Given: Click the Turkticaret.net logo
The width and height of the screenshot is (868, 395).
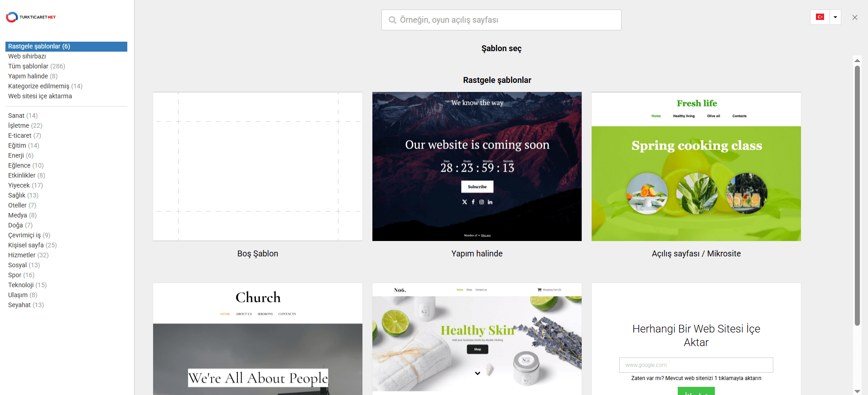Looking at the screenshot, I should 31,17.
